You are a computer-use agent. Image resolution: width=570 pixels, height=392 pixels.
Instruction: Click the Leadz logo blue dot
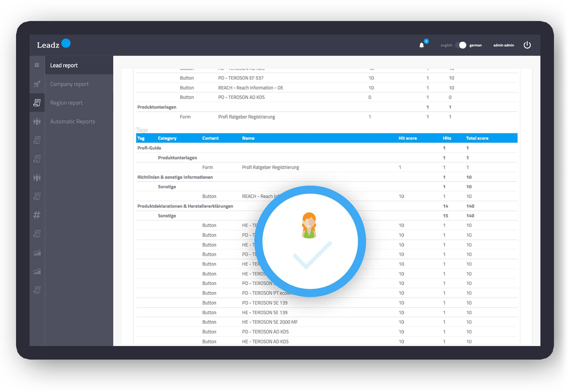(66, 43)
